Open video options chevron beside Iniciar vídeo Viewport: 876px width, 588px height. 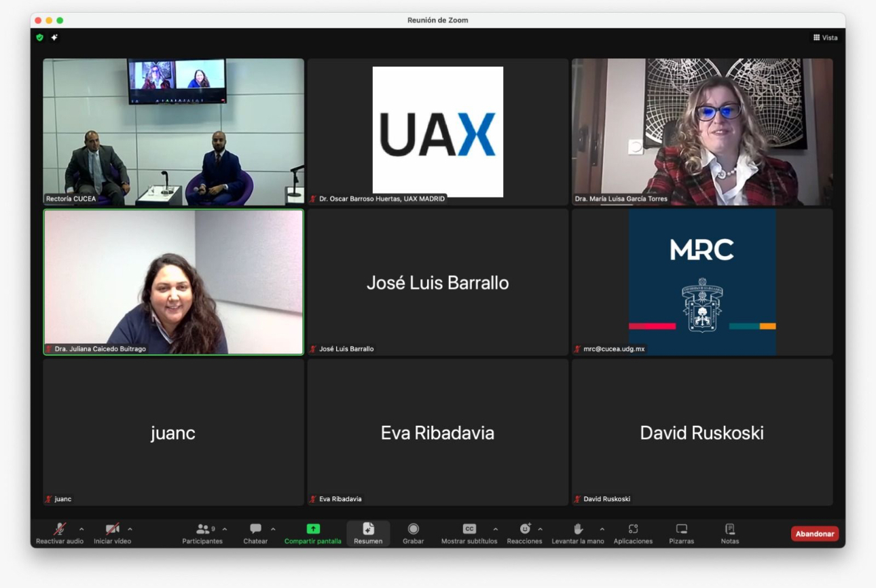coord(130,530)
